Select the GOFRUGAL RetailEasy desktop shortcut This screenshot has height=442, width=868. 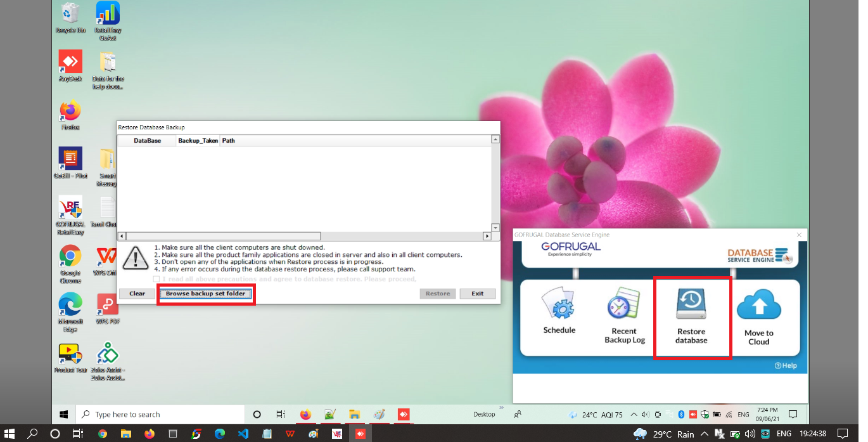click(70, 216)
